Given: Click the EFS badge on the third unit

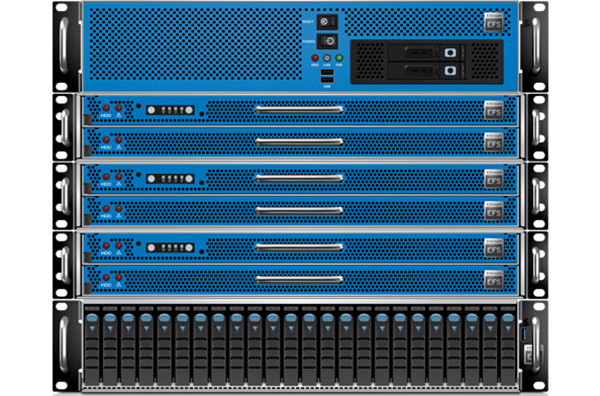Looking at the screenshot, I should coord(494,142).
